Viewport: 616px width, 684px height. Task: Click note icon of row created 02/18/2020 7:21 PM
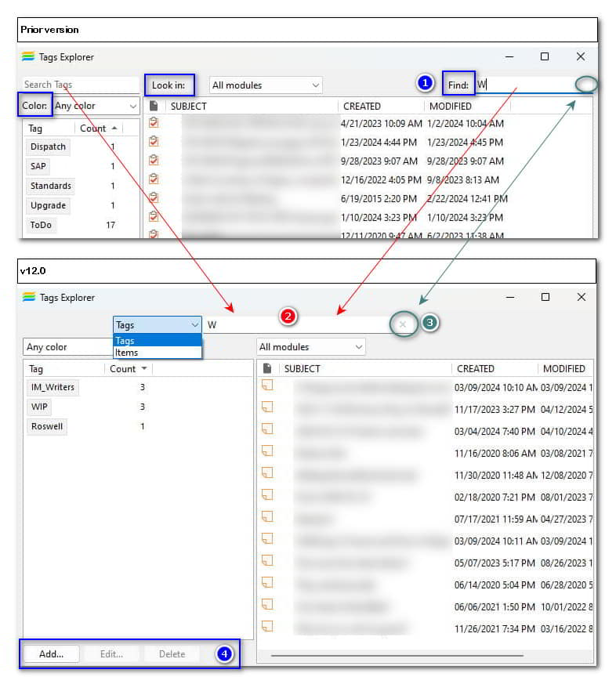point(267,494)
